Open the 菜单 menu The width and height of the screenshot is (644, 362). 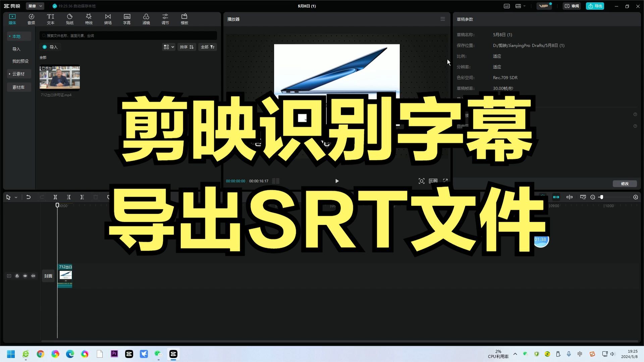(x=35, y=6)
